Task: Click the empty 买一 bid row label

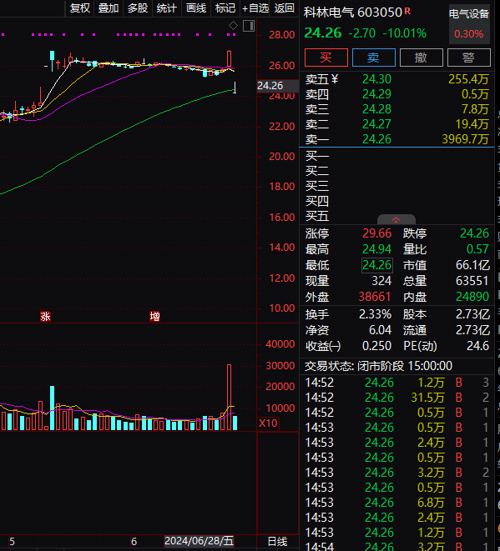Action: pos(317,156)
